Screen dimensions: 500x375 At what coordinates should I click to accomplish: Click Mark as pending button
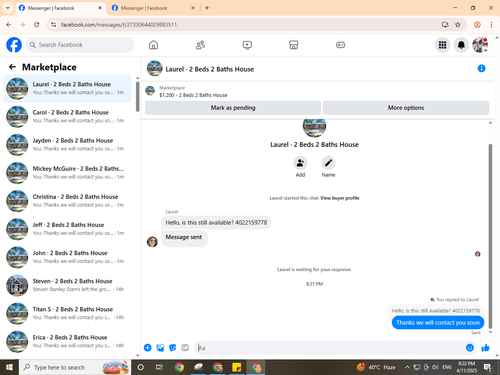(x=233, y=108)
